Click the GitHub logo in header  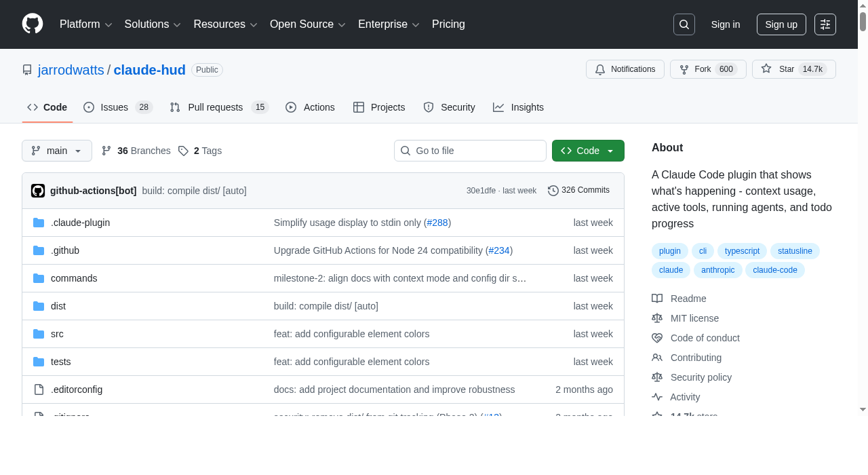point(33,24)
